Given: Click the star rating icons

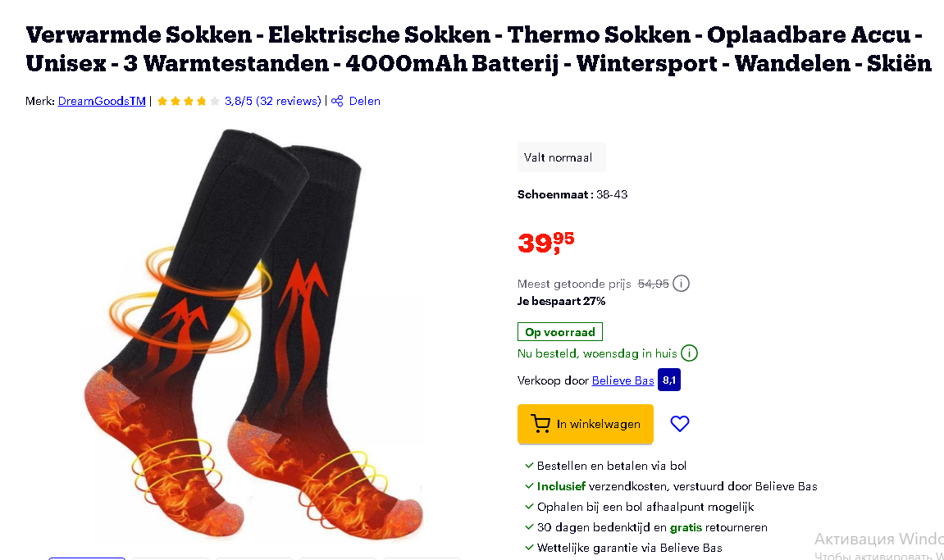Looking at the screenshot, I should pos(189,101).
